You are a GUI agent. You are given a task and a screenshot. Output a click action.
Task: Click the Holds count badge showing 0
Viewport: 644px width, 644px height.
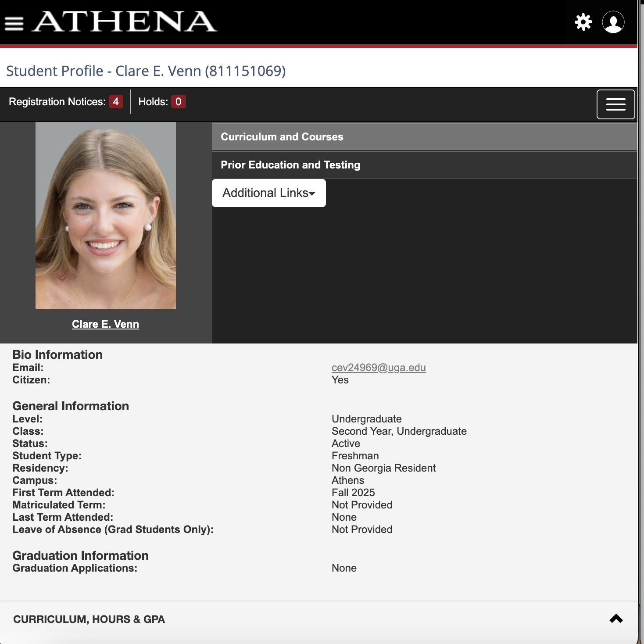[x=178, y=102]
